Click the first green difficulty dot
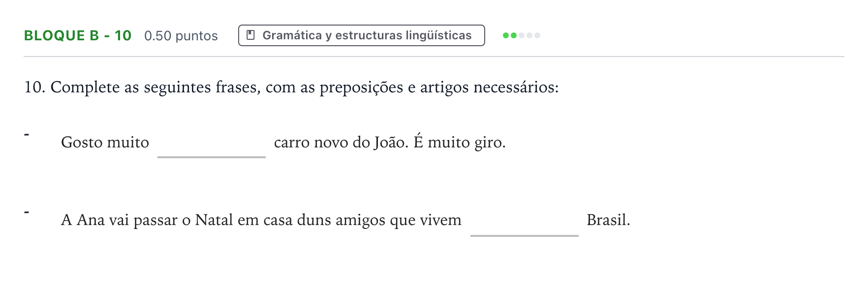Viewport: 868px width, 287px height. (506, 35)
